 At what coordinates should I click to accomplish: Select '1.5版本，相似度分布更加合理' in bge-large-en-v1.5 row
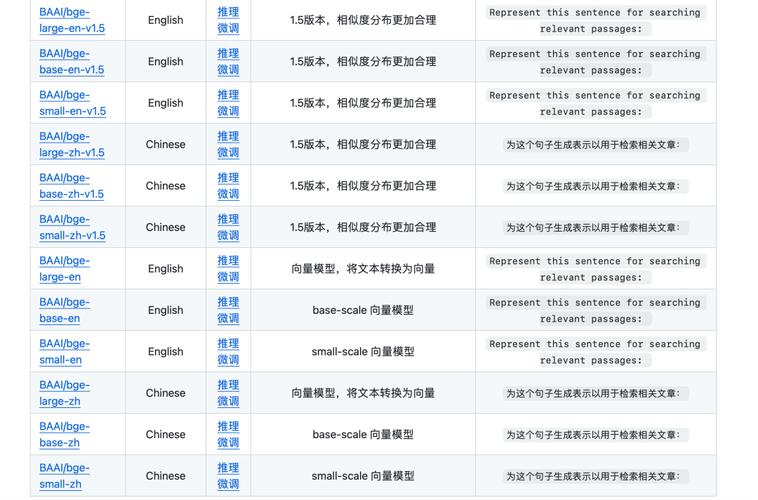363,20
